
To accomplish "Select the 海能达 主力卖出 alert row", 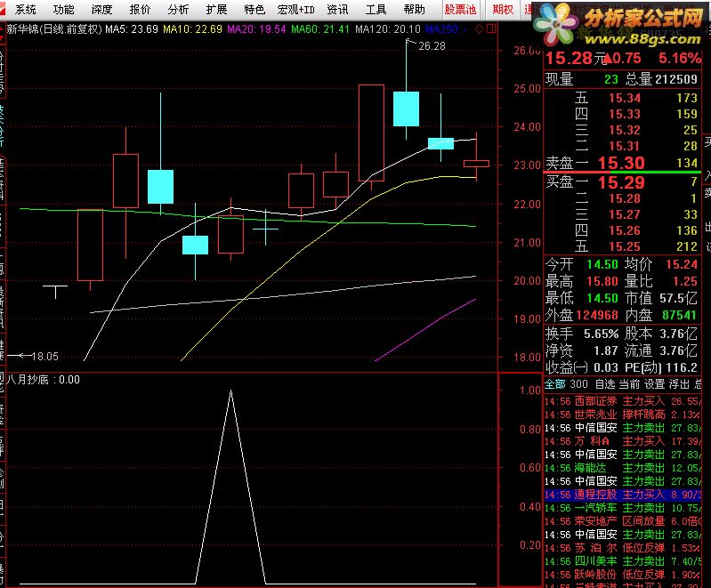I will point(623,468).
